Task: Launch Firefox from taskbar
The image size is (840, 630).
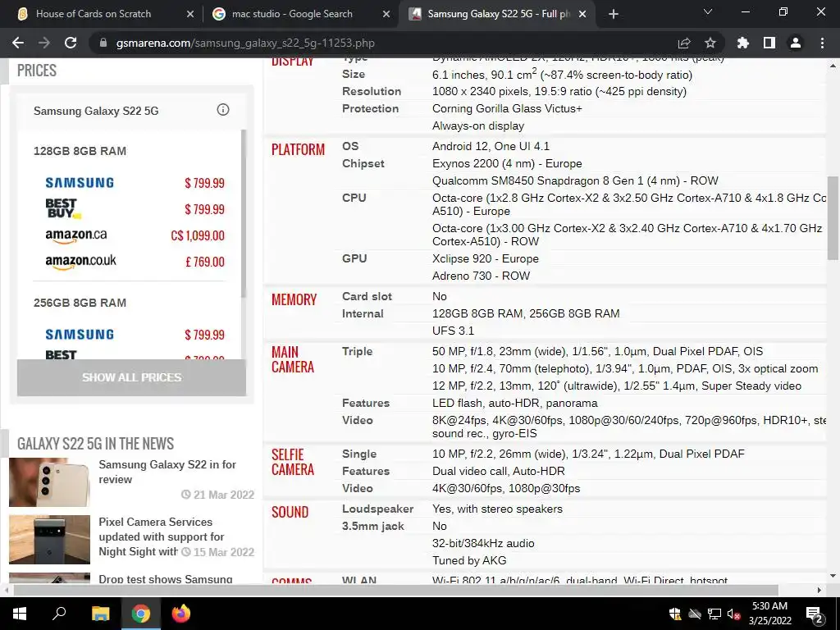Action: 181,614
